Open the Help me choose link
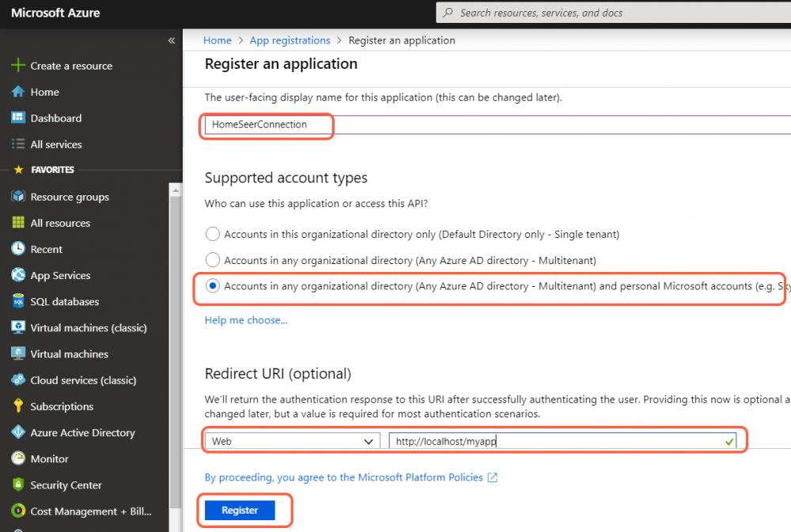The height and width of the screenshot is (532, 791). click(x=246, y=320)
